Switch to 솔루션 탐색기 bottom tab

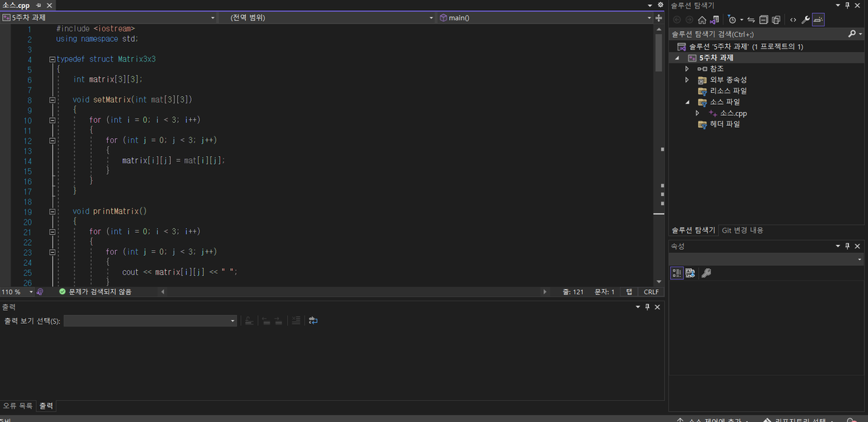tap(693, 231)
